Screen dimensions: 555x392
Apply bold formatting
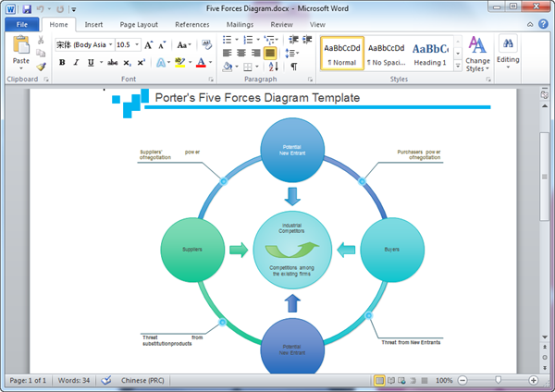click(x=62, y=62)
